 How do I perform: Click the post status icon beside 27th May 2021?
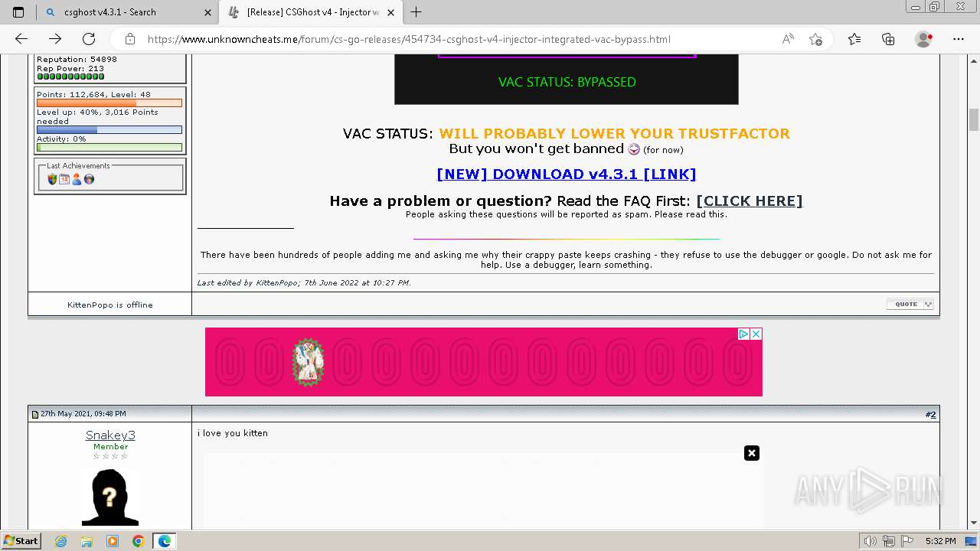[x=35, y=414]
